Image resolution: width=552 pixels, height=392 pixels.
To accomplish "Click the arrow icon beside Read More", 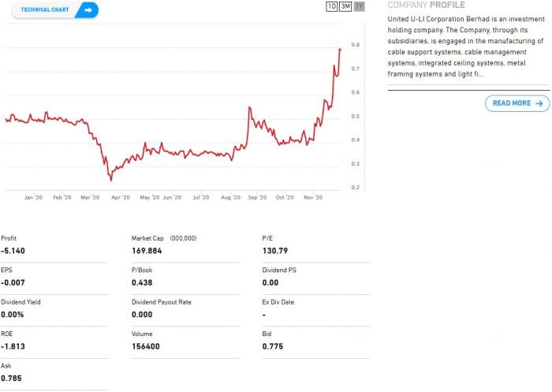I will 539,103.
